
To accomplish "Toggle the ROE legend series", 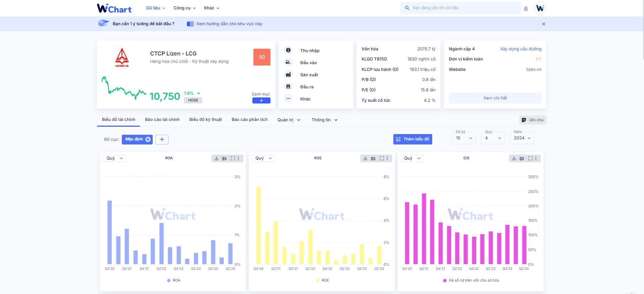I will click(x=323, y=280).
